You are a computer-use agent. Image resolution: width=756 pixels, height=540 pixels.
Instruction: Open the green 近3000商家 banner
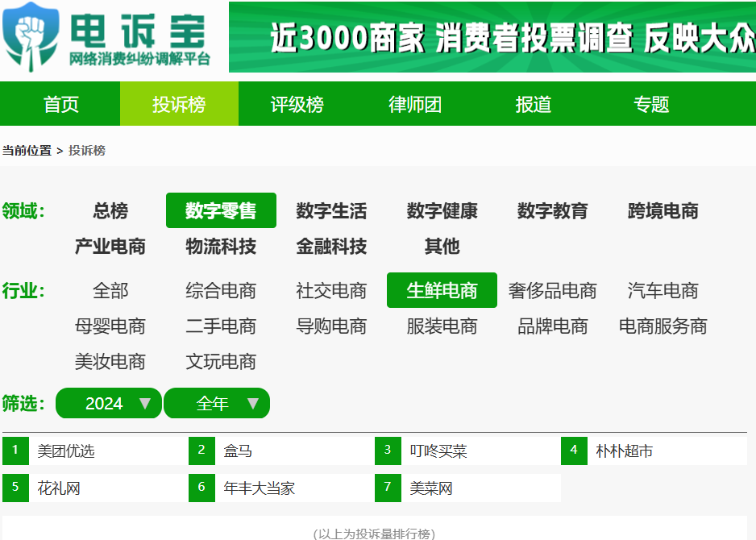click(492, 37)
